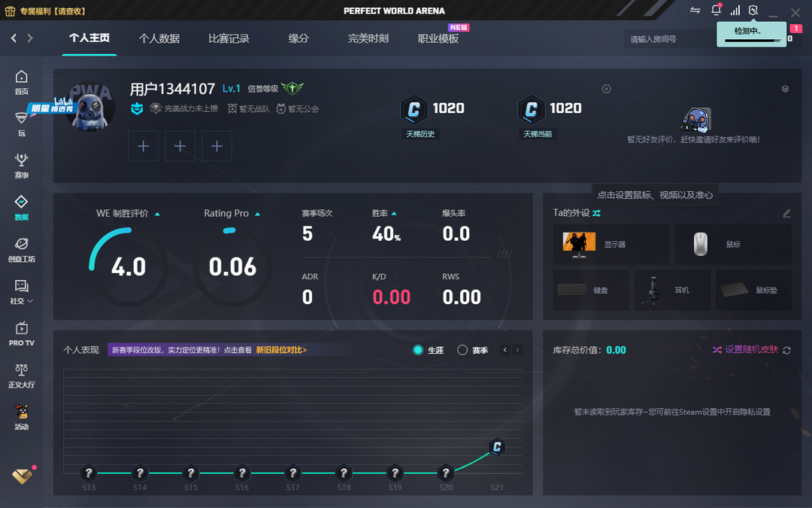
Task: Open 创意工坊 workshop in sidebar
Action: point(21,250)
